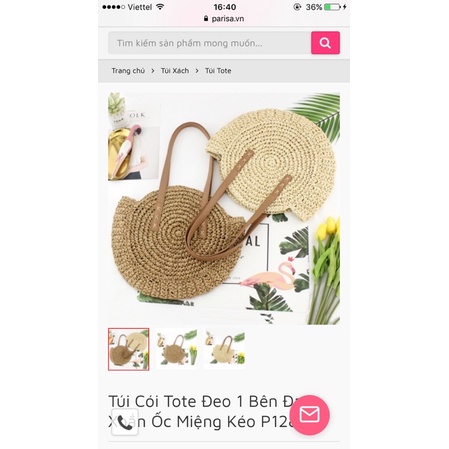449x449 pixels.
Task: Open the pink envelope message bubble
Action: 310,415
